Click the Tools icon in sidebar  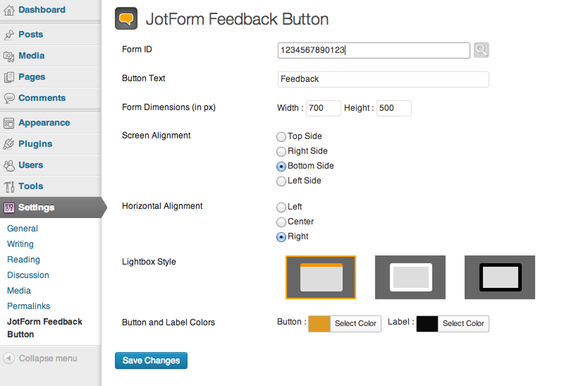pos(8,186)
